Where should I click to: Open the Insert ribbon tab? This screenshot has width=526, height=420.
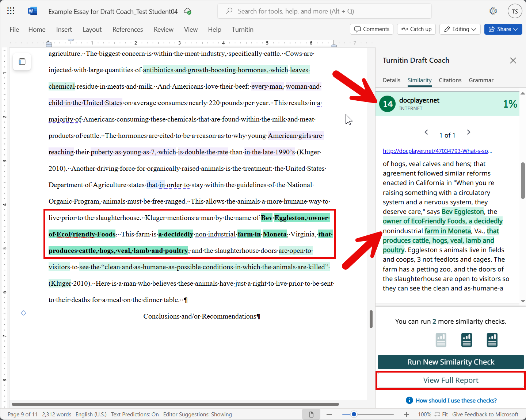coord(64,30)
